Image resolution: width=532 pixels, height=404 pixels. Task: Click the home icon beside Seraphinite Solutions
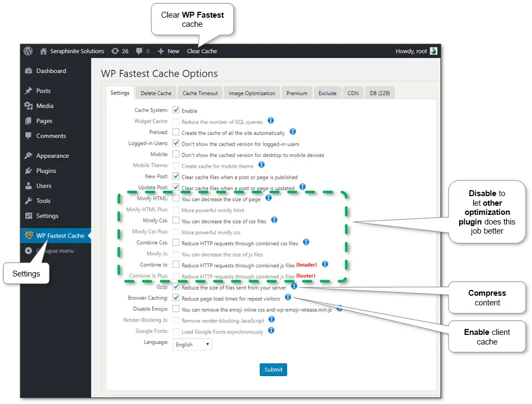[43, 51]
